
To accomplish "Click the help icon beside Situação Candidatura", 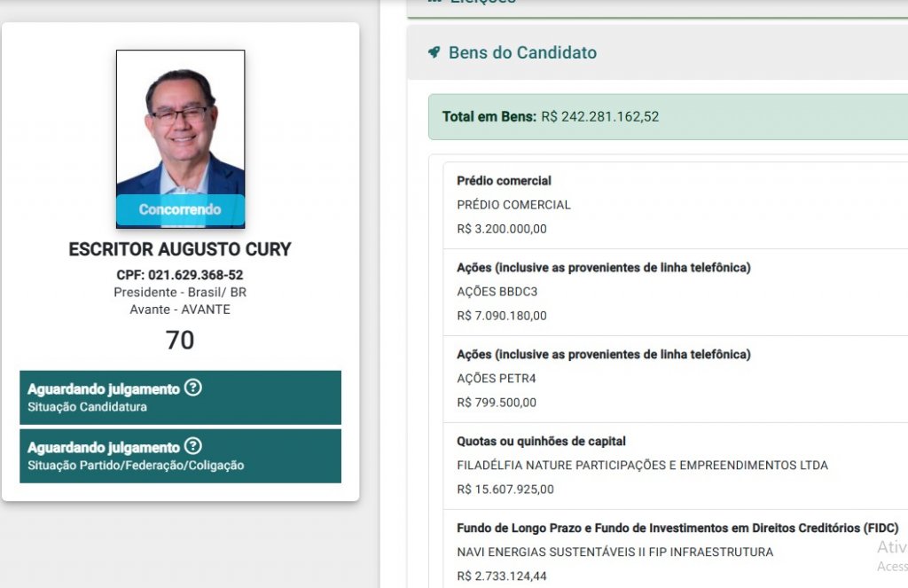I will coord(192,388).
